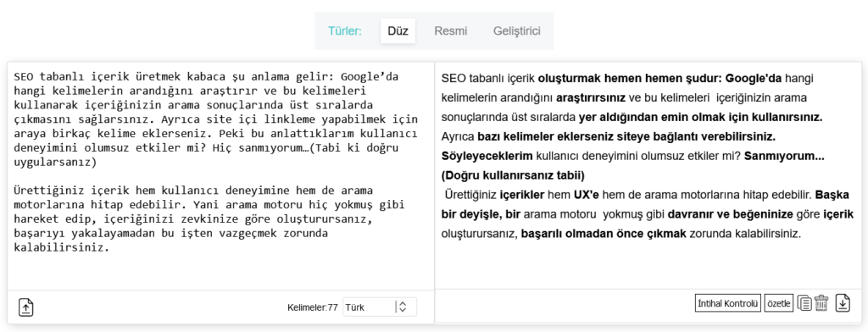
Task: Open the Türk language dropdown
Action: coord(379,307)
